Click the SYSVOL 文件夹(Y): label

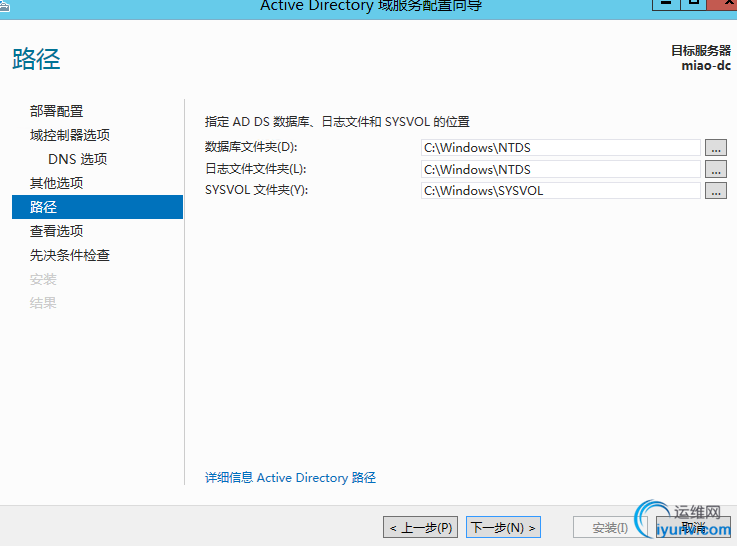257,190
